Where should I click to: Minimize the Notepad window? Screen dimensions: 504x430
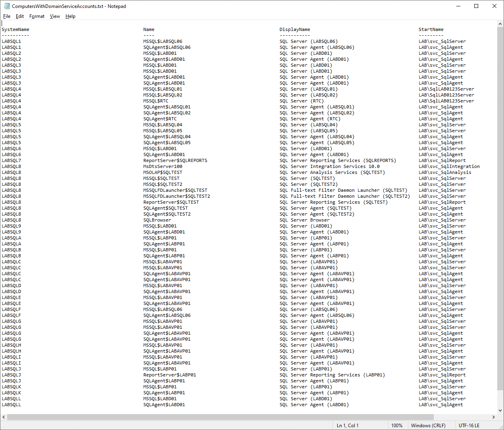click(x=458, y=6)
